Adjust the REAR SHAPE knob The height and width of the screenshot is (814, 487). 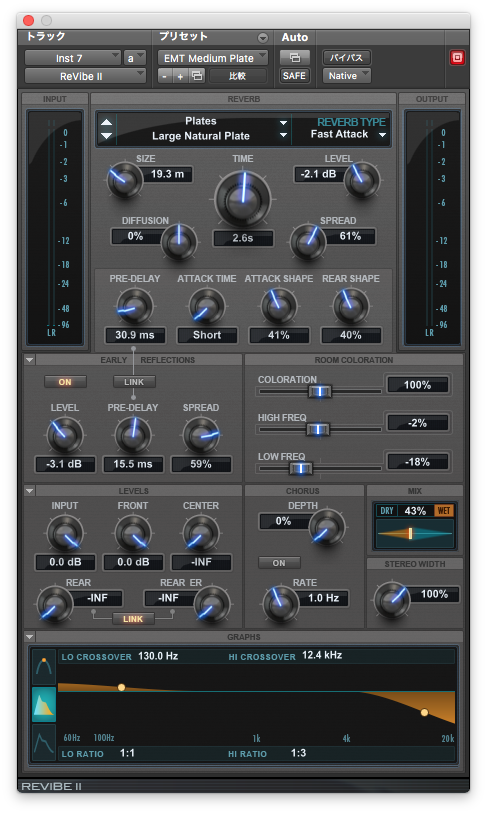tap(351, 306)
